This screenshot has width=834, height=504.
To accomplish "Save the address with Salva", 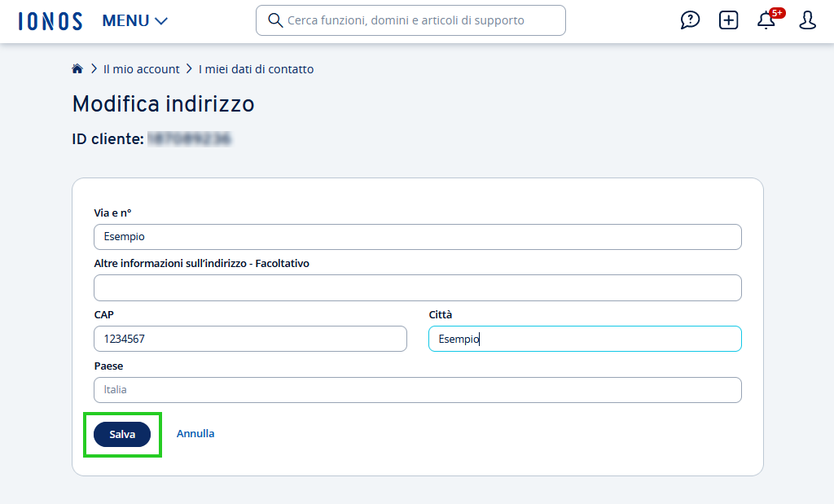I will click(x=122, y=434).
